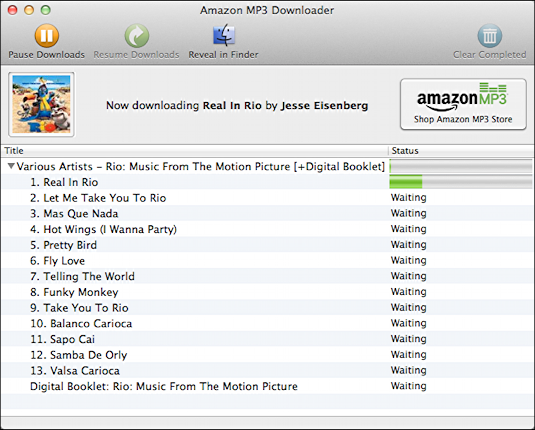
Task: Click the green zoom window button
Action: (x=46, y=10)
